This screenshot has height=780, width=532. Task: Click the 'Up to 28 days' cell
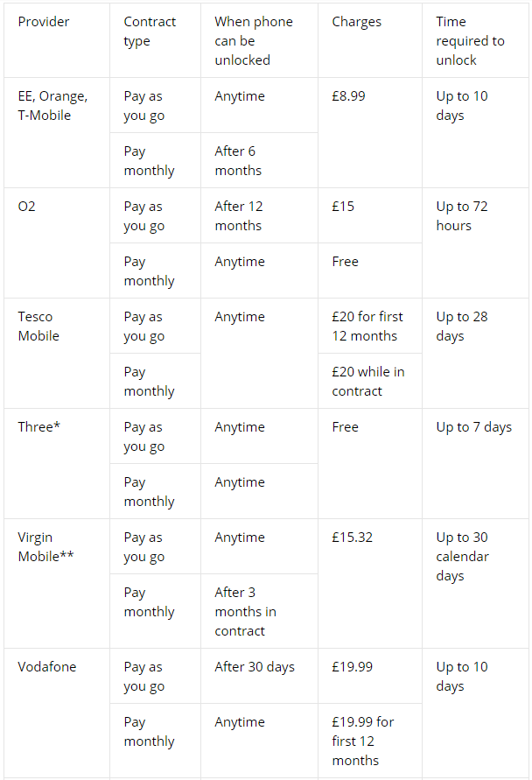pos(475,353)
